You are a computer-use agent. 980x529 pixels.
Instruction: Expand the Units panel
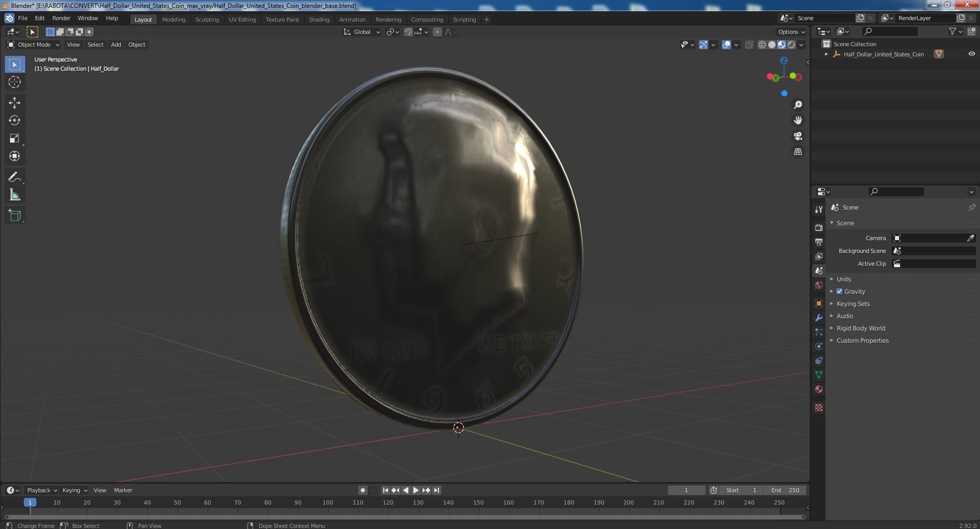click(x=843, y=279)
